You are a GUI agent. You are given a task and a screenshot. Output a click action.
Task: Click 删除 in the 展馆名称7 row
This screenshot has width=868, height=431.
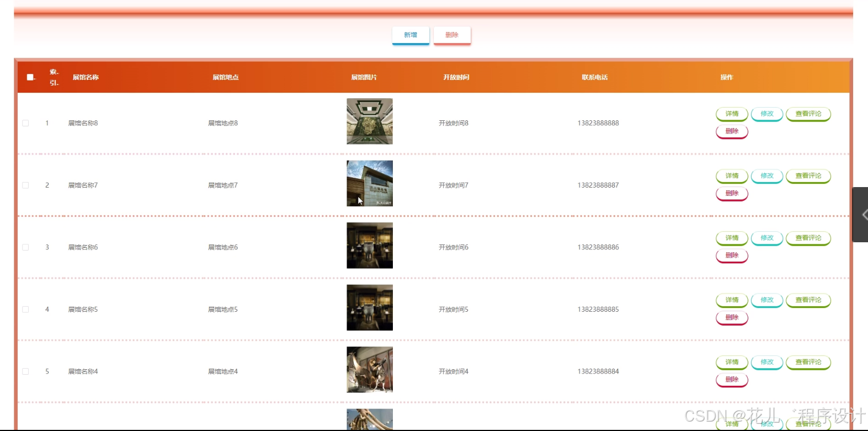(732, 194)
